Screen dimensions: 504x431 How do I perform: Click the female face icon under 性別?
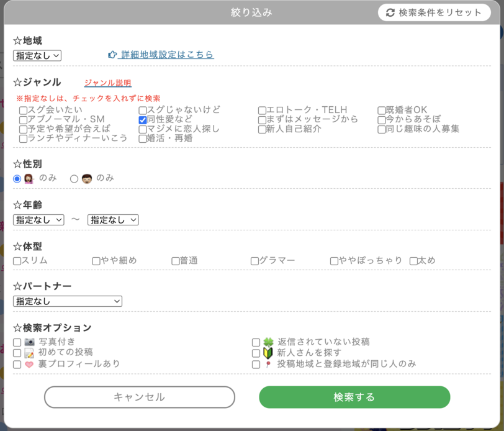[x=29, y=179]
